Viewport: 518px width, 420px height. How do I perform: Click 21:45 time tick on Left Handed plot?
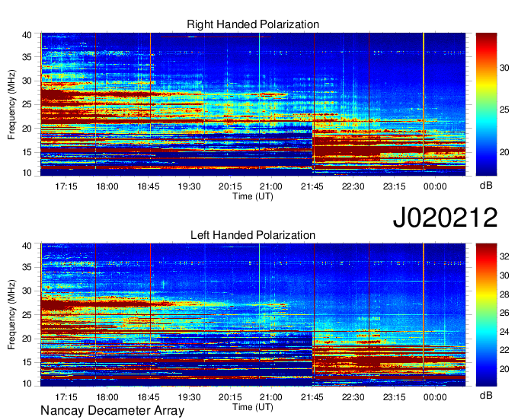coord(312,397)
